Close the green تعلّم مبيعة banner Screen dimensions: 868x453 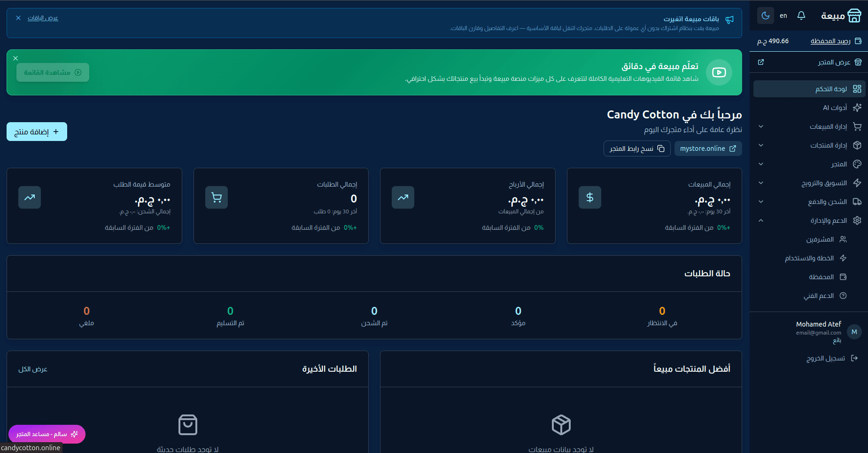point(15,58)
